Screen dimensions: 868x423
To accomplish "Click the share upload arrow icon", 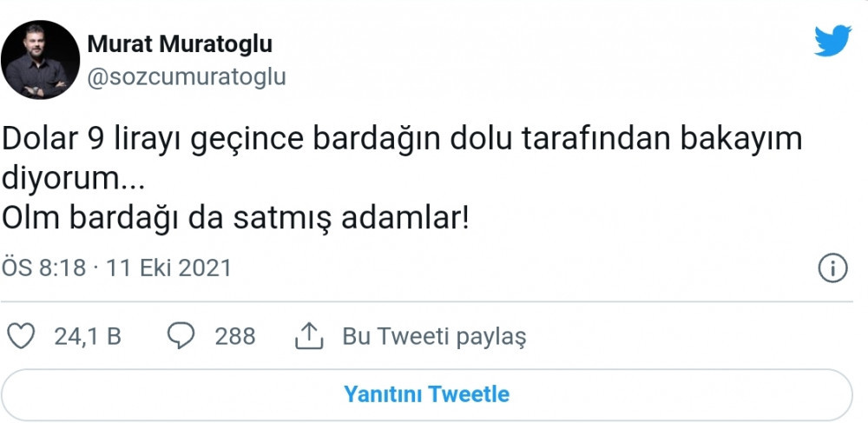I will pos(309,335).
